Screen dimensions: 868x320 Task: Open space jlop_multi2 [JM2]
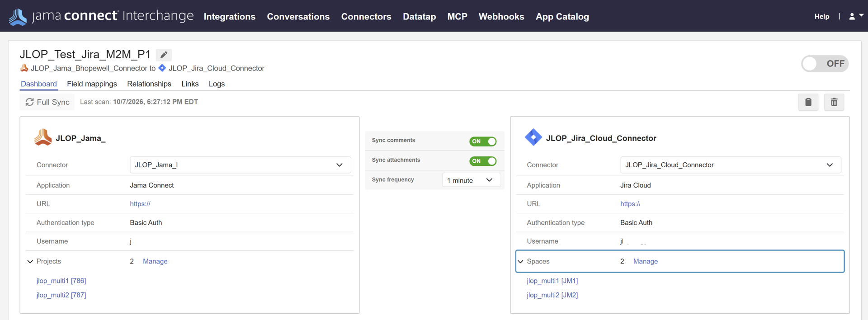552,295
